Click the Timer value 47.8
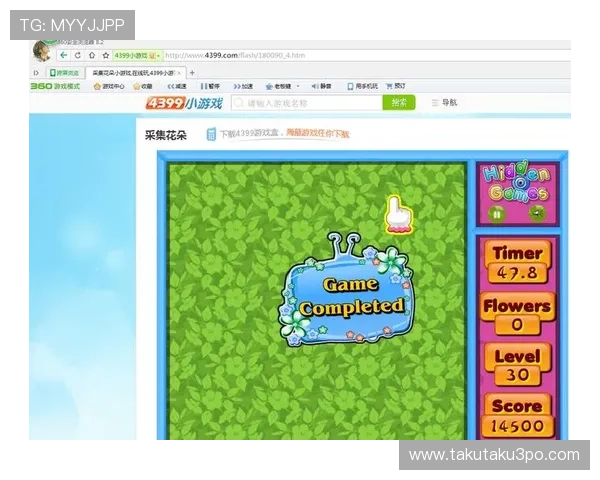This screenshot has width=600, height=480. [517, 273]
